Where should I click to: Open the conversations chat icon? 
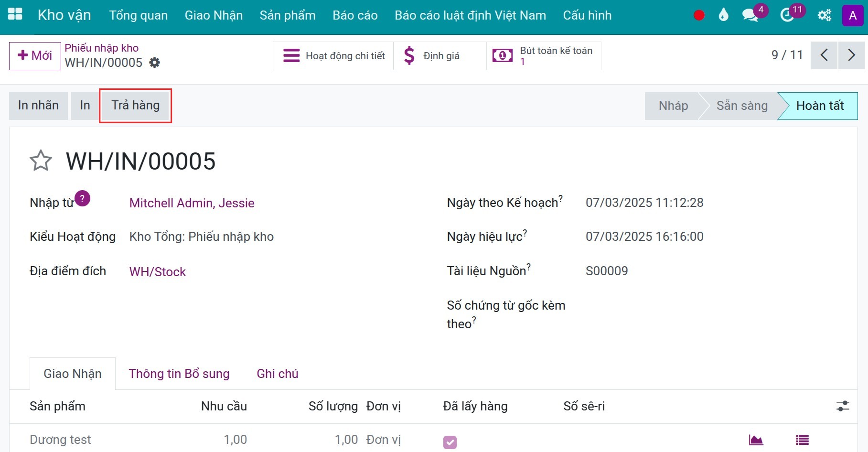[x=750, y=15]
